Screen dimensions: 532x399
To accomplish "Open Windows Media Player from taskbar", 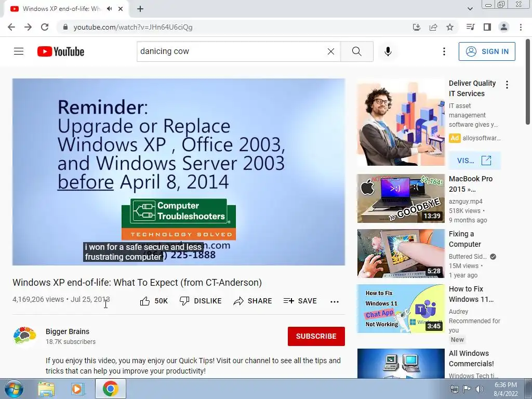I will (78, 389).
